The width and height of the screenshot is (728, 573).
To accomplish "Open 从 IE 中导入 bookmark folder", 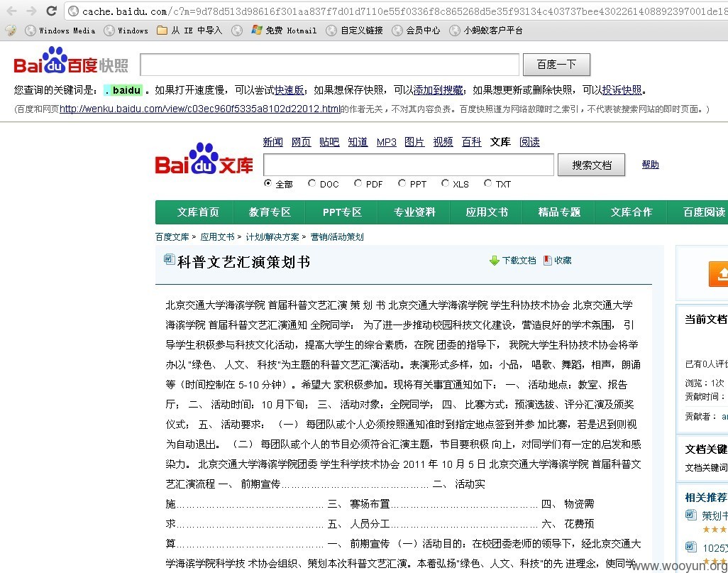I will (189, 31).
